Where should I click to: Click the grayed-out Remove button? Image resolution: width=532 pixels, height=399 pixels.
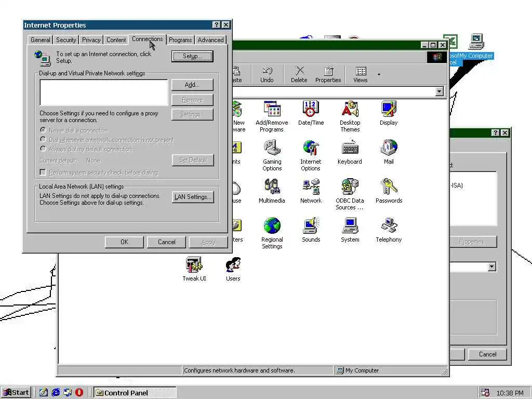192,100
